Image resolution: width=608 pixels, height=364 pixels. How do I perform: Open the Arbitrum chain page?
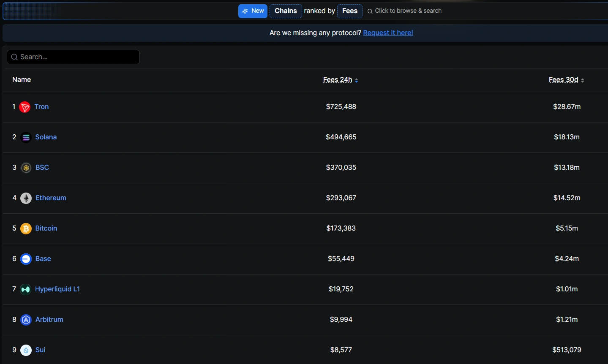click(x=49, y=320)
